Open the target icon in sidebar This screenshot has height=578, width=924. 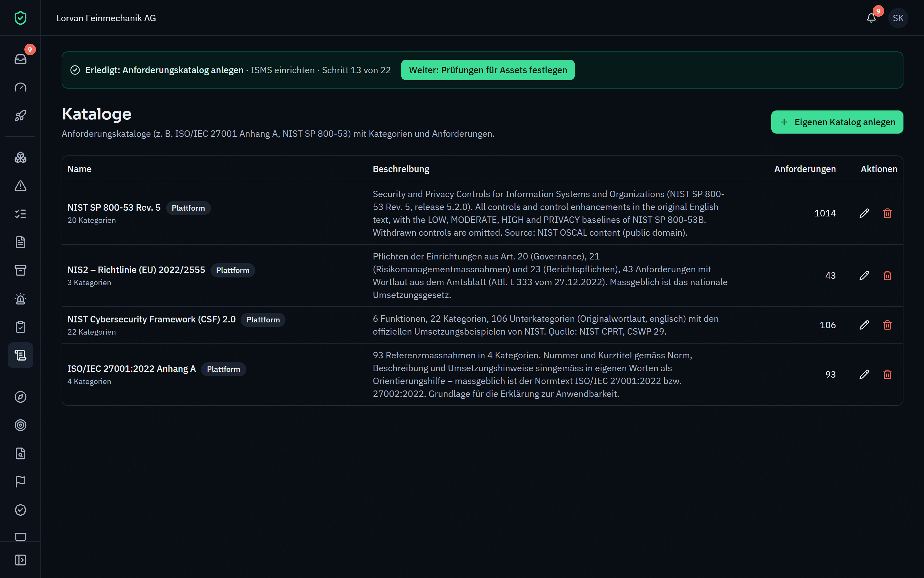click(20, 425)
